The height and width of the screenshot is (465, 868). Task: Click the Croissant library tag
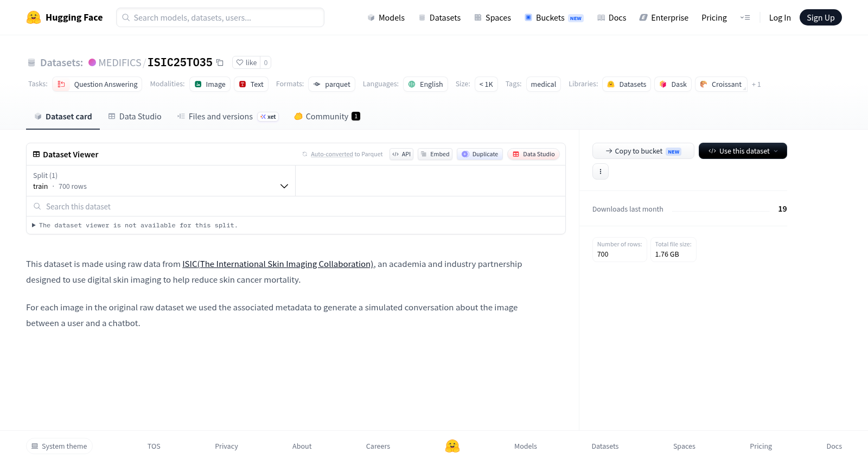[721, 84]
